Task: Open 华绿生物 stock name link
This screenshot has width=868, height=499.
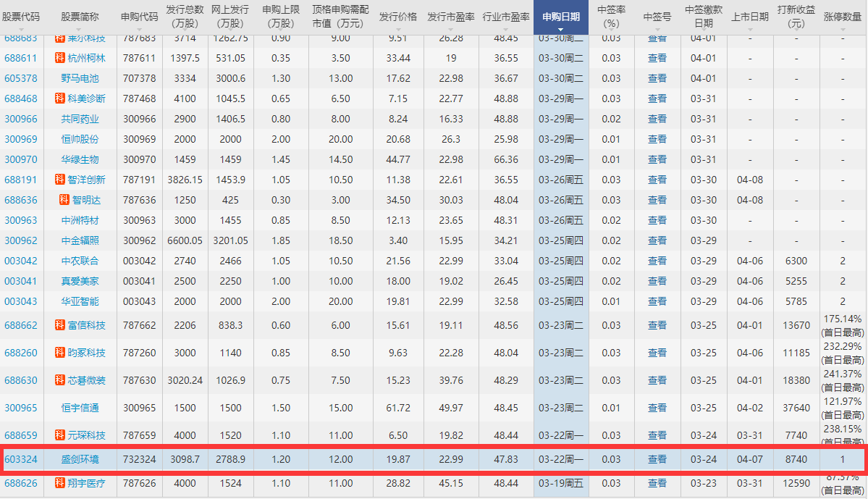Action: pyautogui.click(x=80, y=159)
